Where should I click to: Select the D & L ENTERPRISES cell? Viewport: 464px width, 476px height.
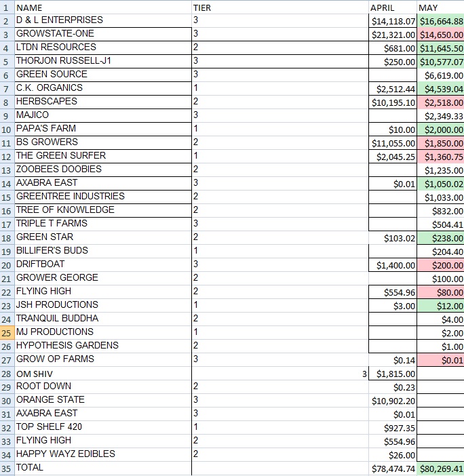[x=103, y=20]
